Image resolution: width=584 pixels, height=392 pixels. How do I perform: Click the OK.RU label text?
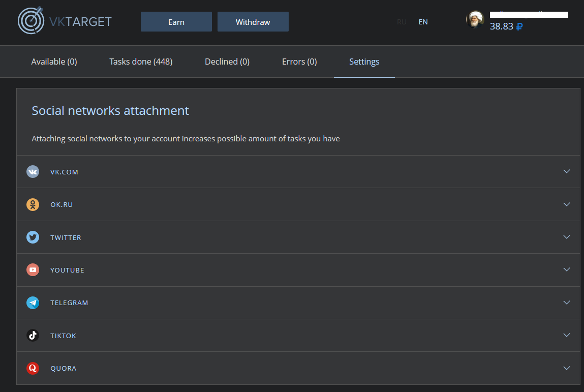point(62,204)
